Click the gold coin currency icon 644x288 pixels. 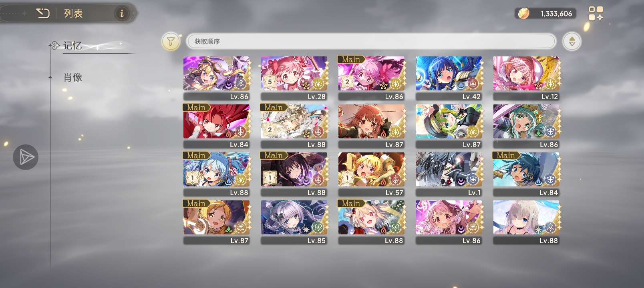(523, 14)
